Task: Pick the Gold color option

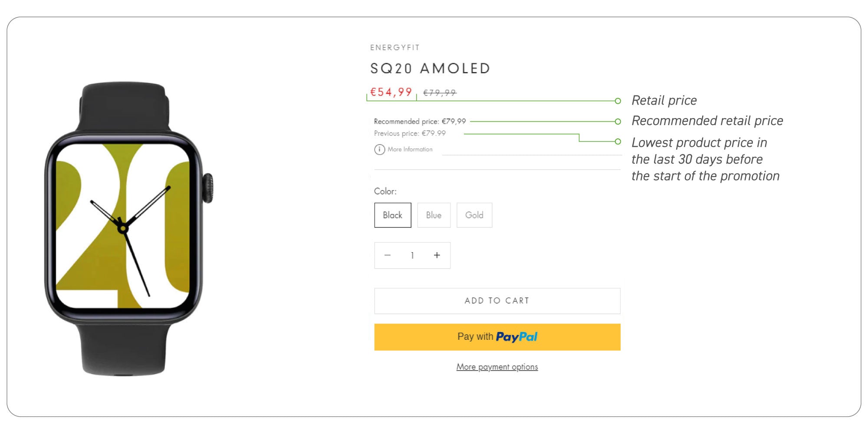Action: [x=474, y=215]
